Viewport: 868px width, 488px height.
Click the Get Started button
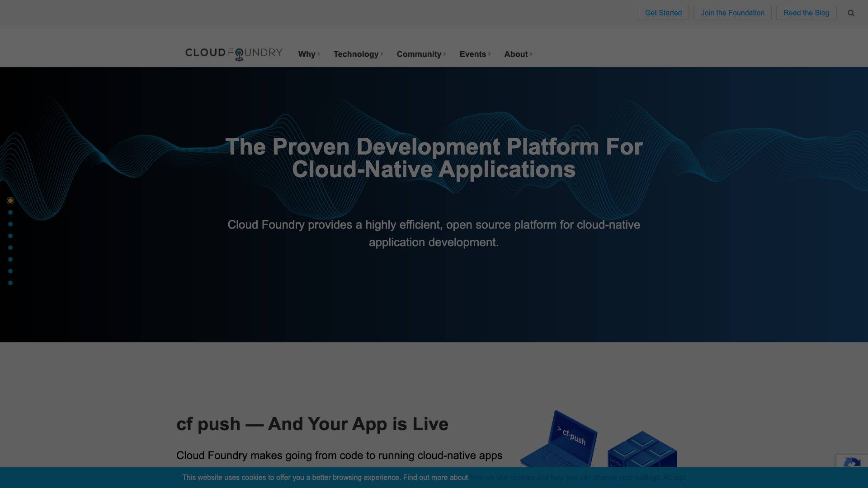coord(663,13)
